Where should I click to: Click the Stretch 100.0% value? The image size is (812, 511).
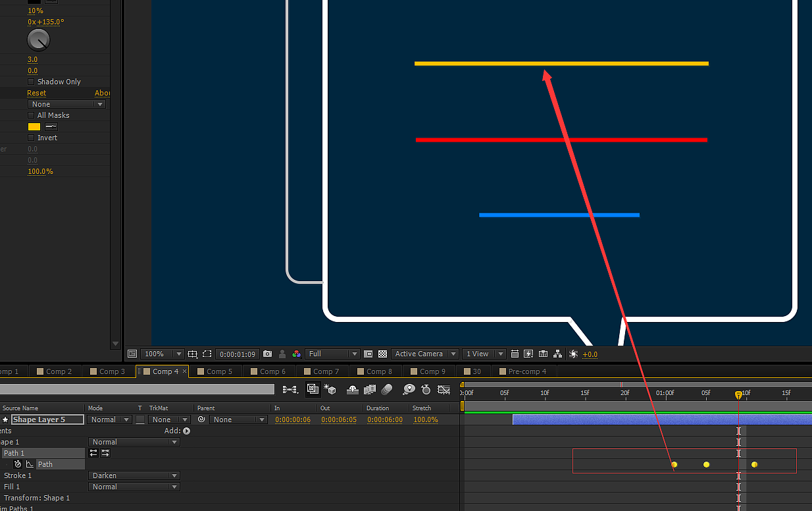pos(426,419)
